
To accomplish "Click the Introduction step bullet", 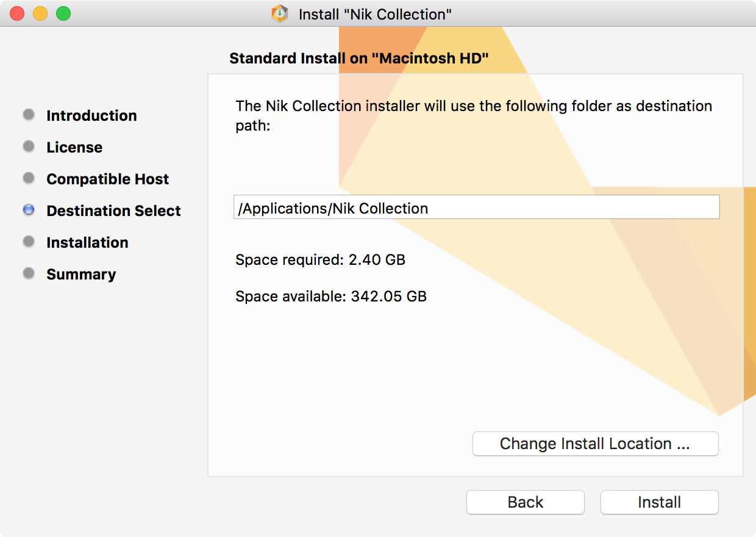I will [29, 115].
